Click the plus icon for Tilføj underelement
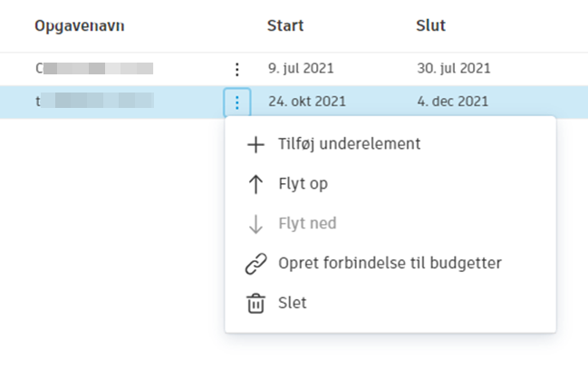Screen dimensions: 588x370 coord(255,144)
